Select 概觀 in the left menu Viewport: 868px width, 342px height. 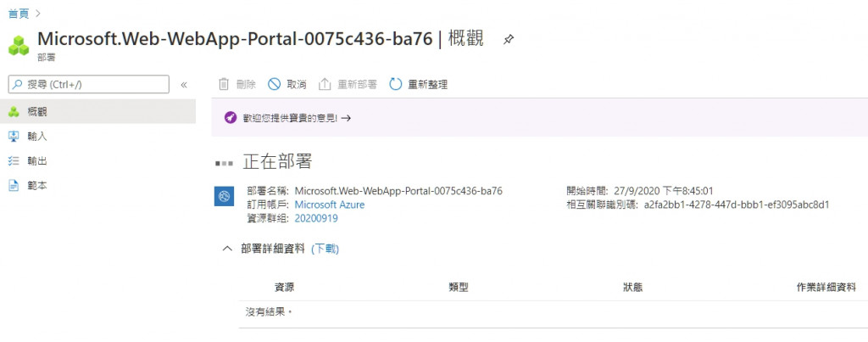(x=97, y=112)
